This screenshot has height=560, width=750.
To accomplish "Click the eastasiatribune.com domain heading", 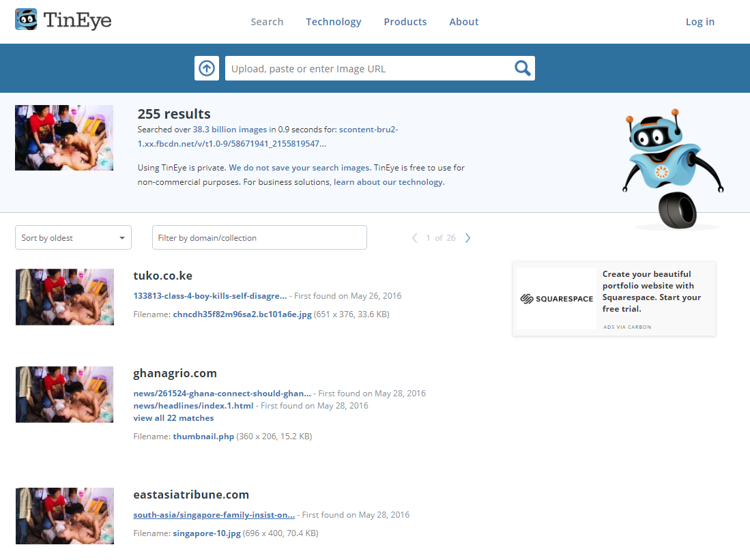I will pos(191,495).
